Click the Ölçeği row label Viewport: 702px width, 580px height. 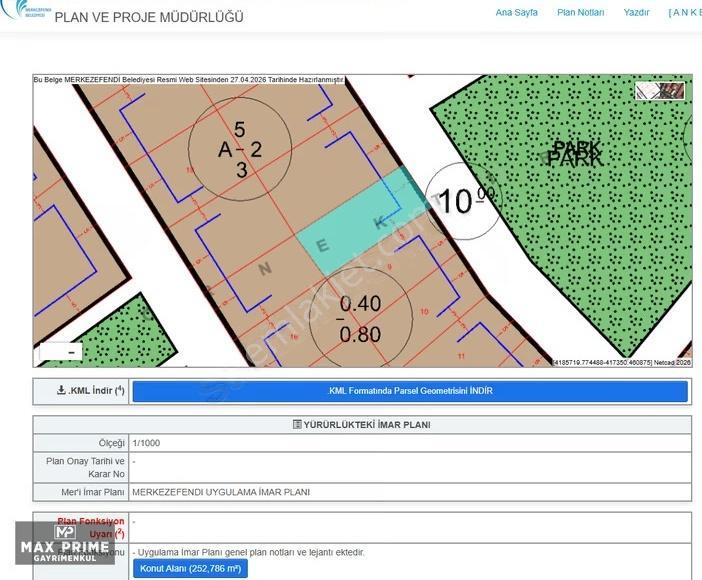tap(111, 443)
